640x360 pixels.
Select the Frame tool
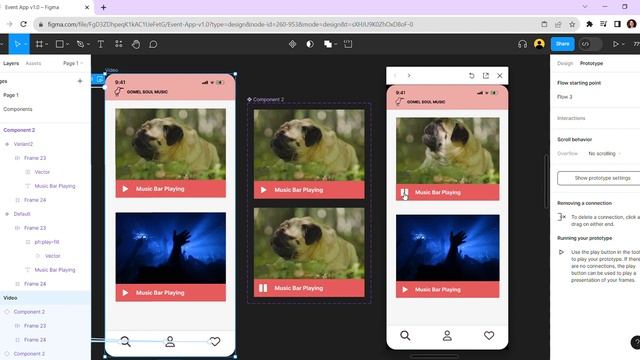tap(39, 44)
